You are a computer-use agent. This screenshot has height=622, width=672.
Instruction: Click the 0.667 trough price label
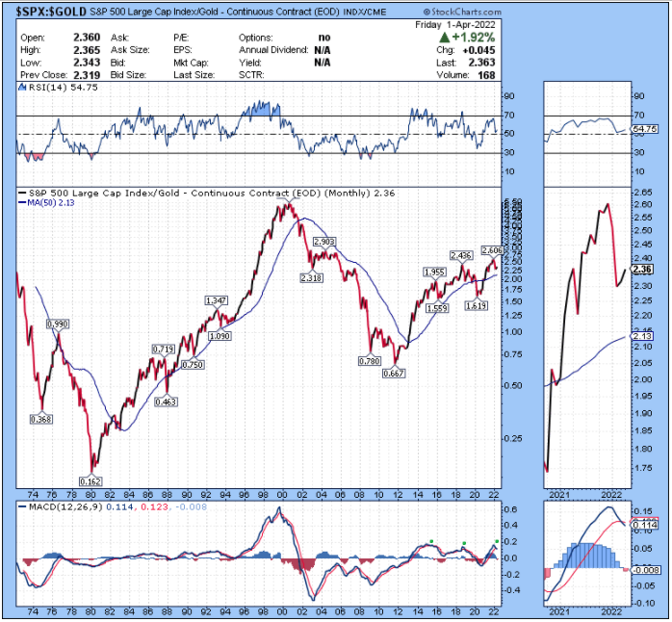pyautogui.click(x=394, y=374)
